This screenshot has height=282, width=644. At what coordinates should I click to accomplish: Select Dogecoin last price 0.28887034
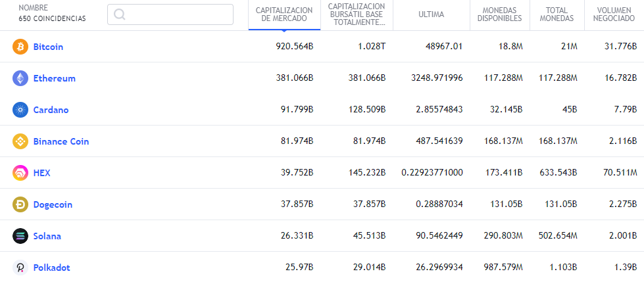point(439,204)
